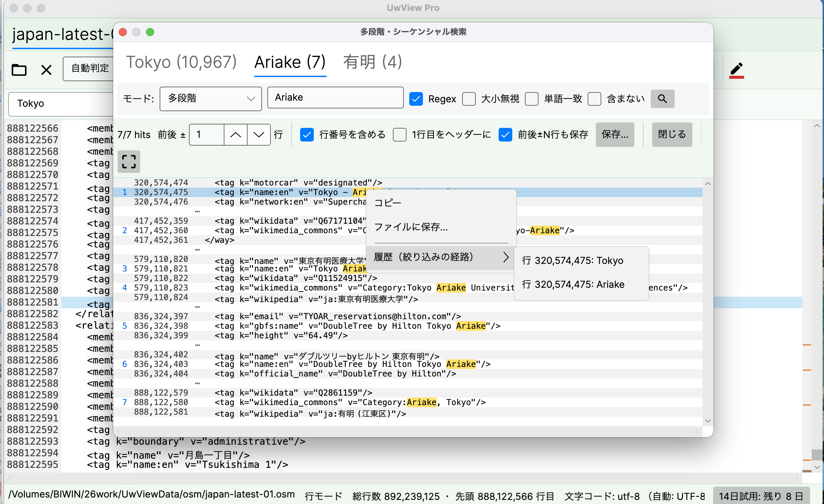Click results scrollbar down arrow in dialog

708,420
